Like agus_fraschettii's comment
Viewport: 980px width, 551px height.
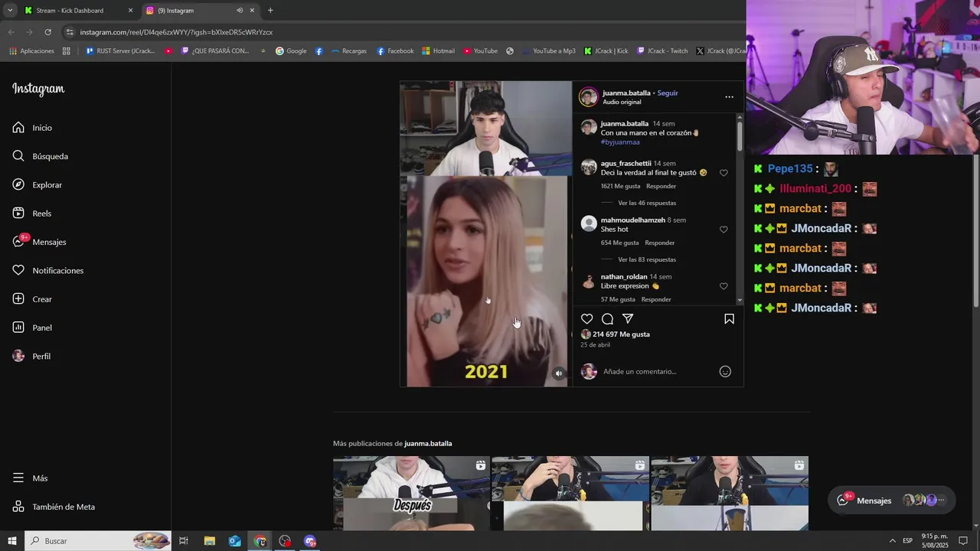[724, 173]
